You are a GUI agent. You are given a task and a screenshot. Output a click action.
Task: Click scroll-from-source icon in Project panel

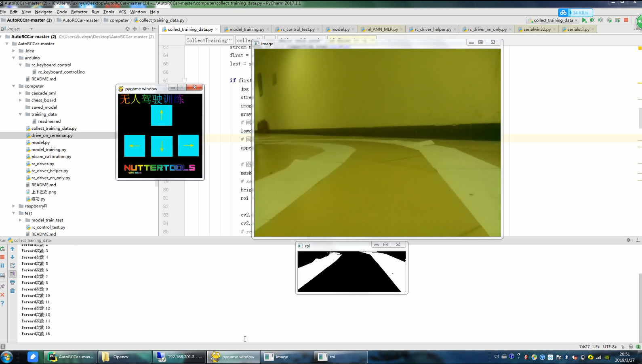click(128, 29)
